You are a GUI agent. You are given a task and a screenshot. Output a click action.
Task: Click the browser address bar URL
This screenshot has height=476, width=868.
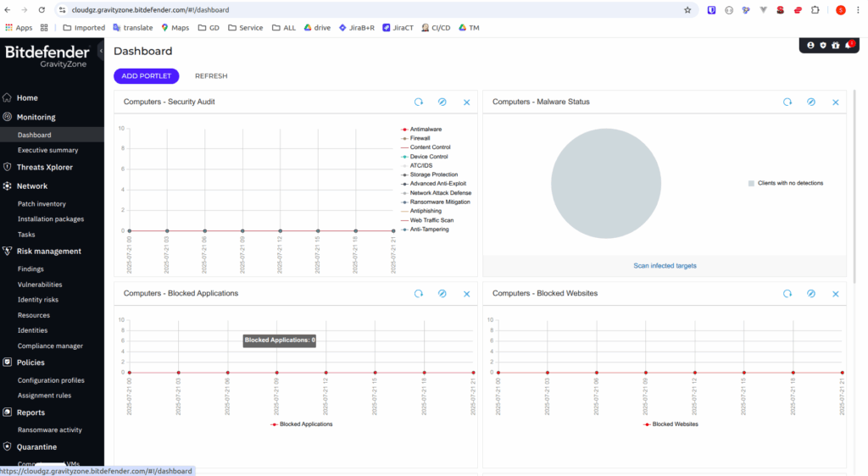click(150, 10)
